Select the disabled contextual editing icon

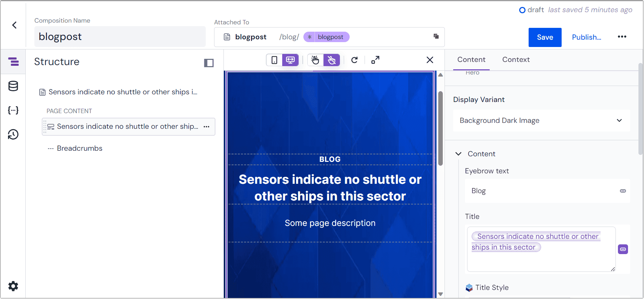[332, 60]
